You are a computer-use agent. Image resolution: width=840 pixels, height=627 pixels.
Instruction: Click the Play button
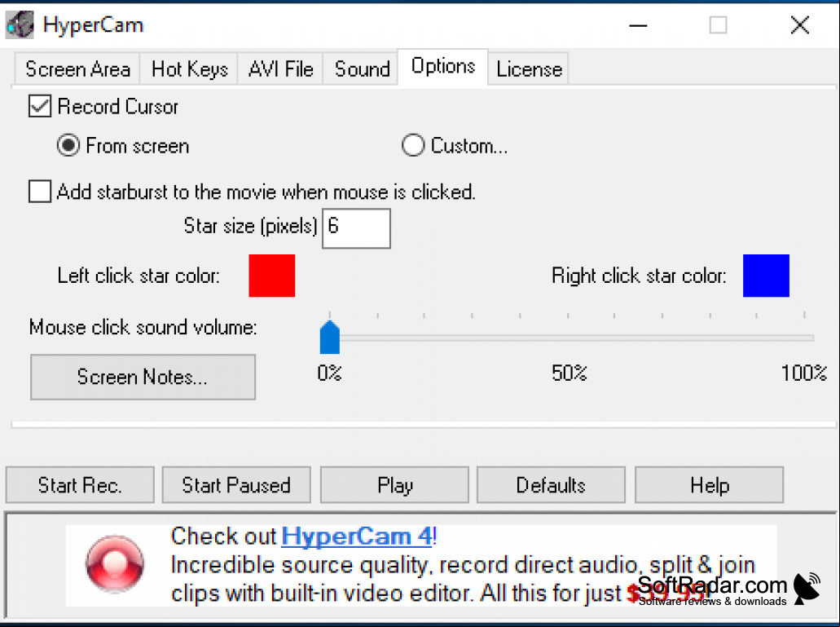pyautogui.click(x=395, y=485)
